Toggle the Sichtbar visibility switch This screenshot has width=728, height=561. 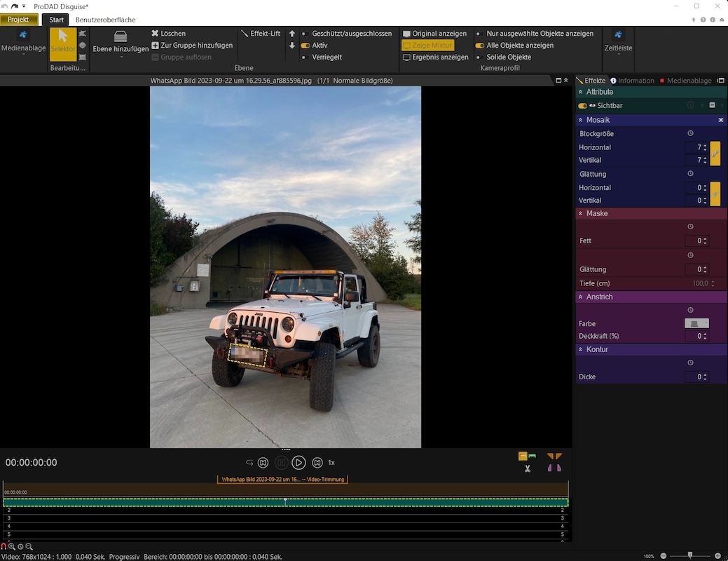point(582,106)
